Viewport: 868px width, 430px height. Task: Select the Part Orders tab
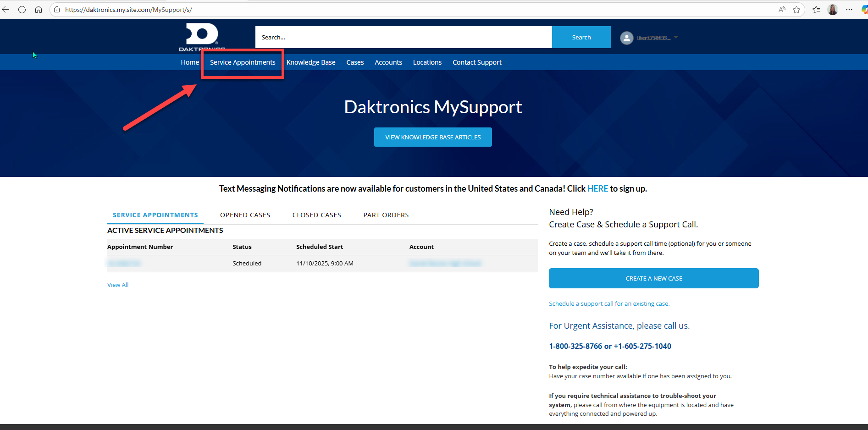point(386,215)
